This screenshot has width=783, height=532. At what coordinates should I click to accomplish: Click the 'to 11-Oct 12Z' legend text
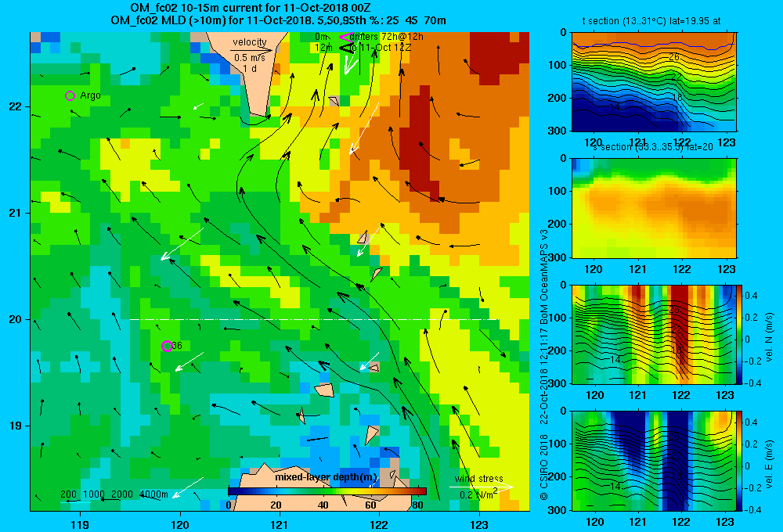pos(381,48)
